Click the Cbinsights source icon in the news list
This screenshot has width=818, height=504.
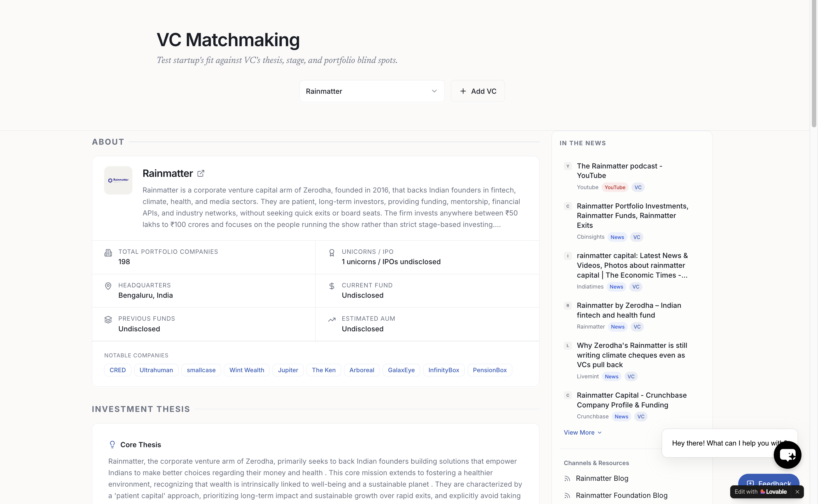pyautogui.click(x=568, y=206)
